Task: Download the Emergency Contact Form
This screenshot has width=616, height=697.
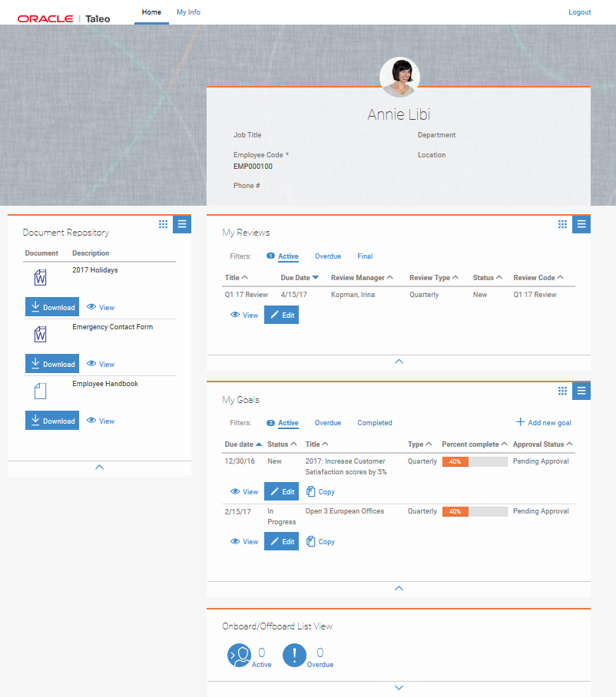Action: coord(52,364)
